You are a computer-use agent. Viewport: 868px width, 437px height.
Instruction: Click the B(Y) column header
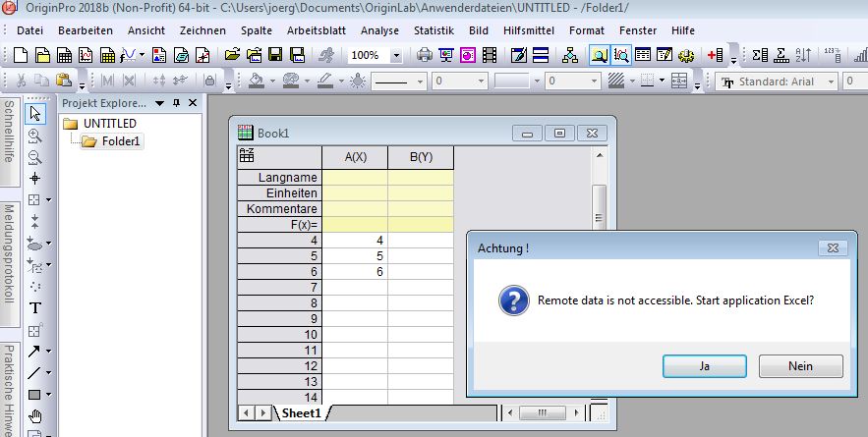click(x=421, y=157)
